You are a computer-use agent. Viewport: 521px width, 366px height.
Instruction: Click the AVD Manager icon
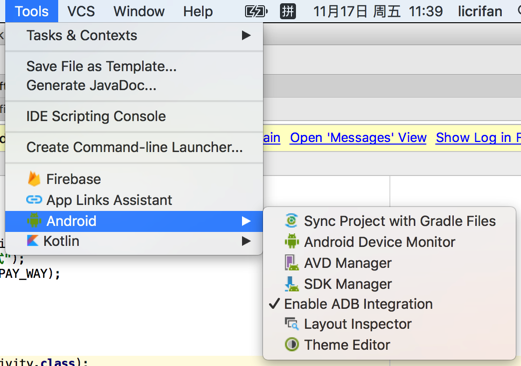292,263
